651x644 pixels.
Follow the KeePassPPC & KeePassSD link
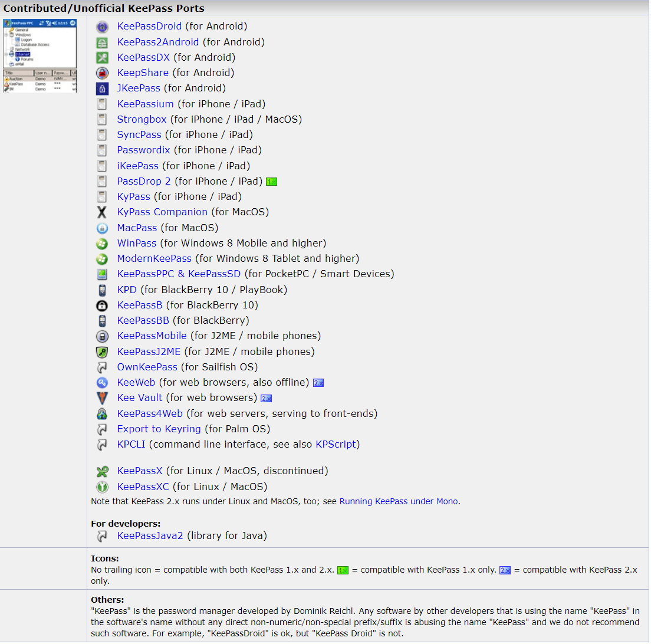(x=179, y=274)
